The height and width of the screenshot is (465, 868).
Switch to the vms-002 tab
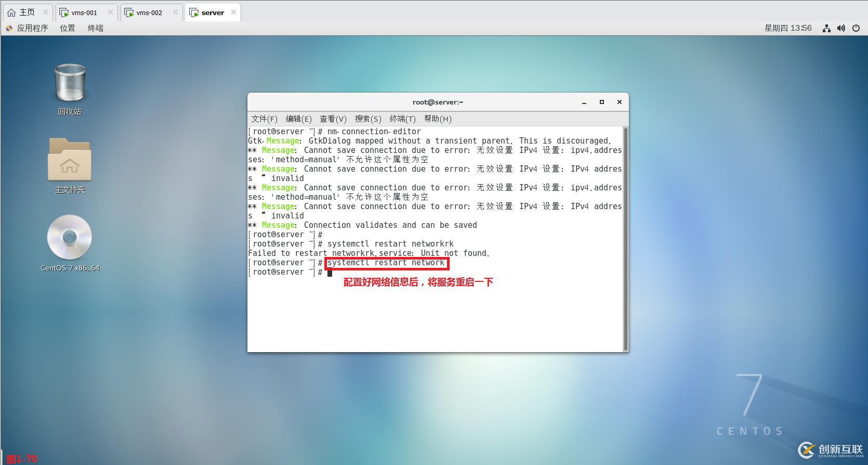click(150, 12)
